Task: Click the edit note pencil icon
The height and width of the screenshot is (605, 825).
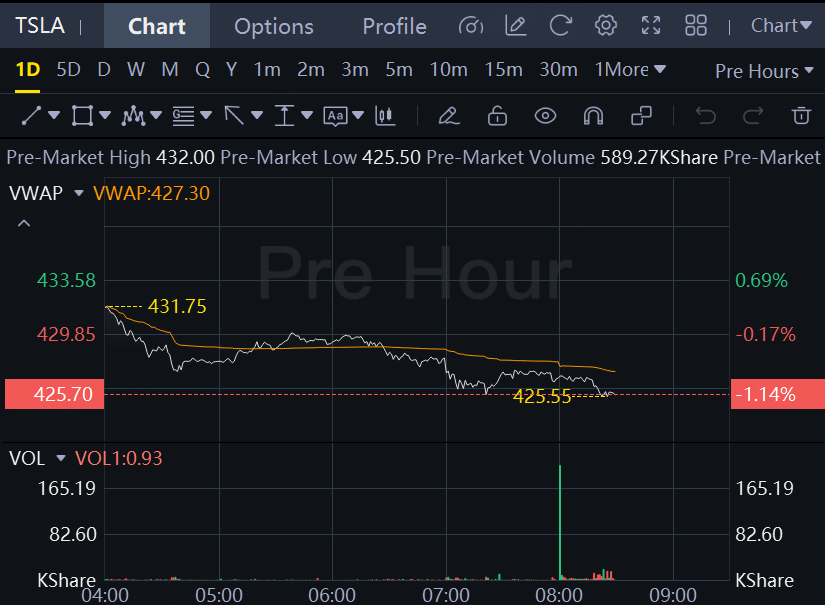Action: tap(516, 25)
